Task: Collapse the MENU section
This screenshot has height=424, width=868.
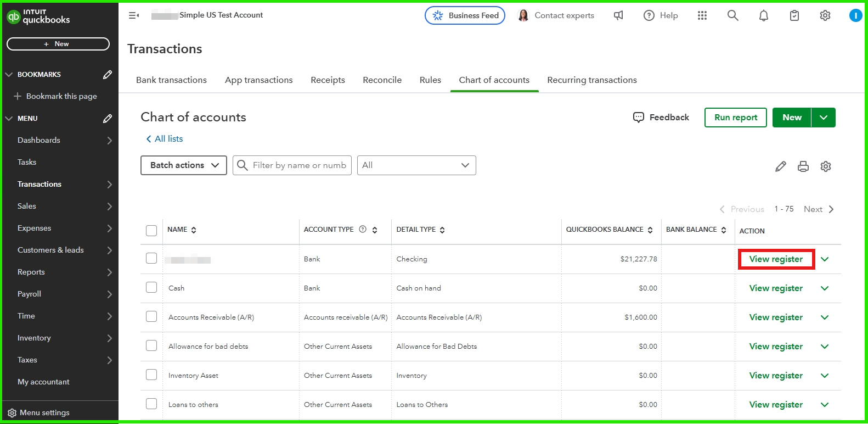Action: 9,119
